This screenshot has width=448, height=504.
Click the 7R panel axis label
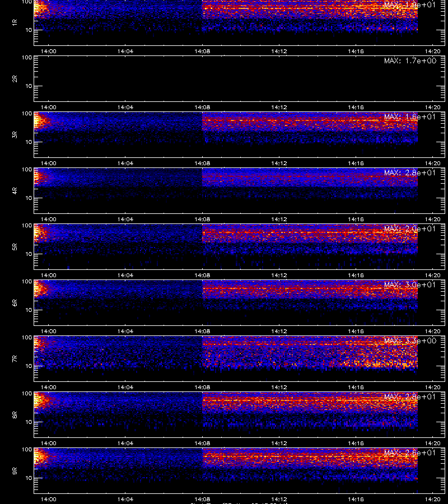tap(15, 359)
